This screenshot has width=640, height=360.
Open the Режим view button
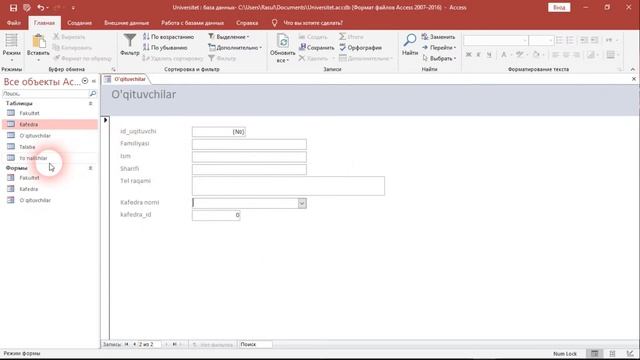(11, 48)
